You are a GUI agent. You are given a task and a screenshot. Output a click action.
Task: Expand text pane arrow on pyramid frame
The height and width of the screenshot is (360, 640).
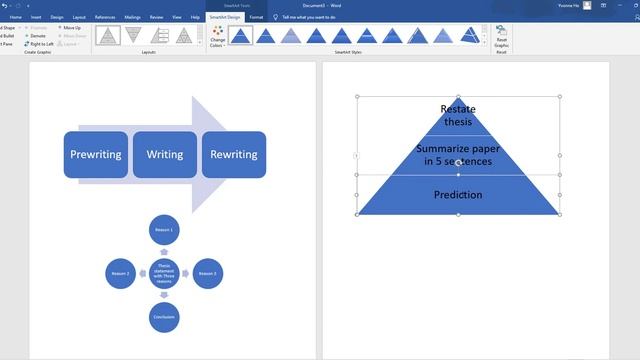pyautogui.click(x=356, y=156)
